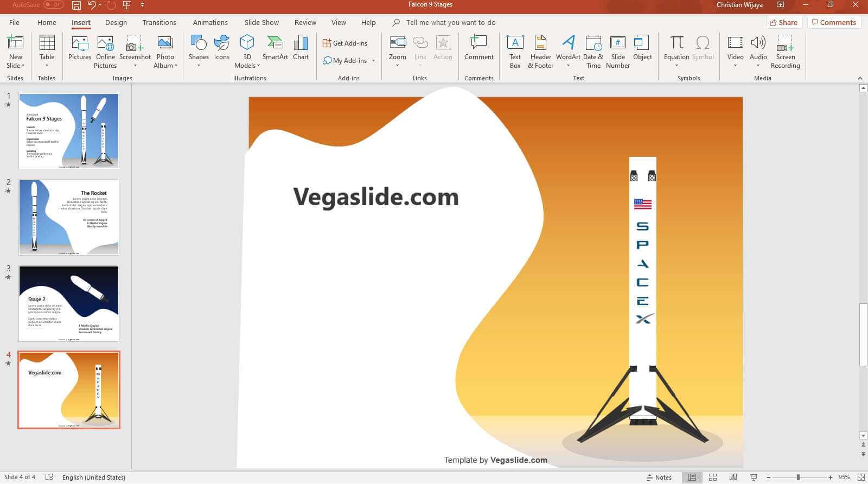Click the Save icon in title bar

click(76, 5)
